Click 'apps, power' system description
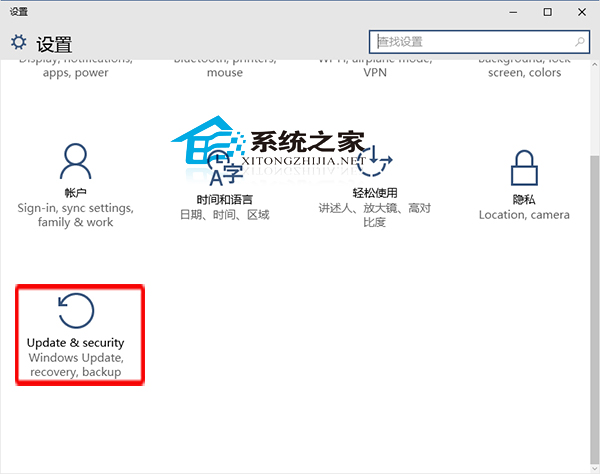The image size is (600, 474). coord(76,73)
